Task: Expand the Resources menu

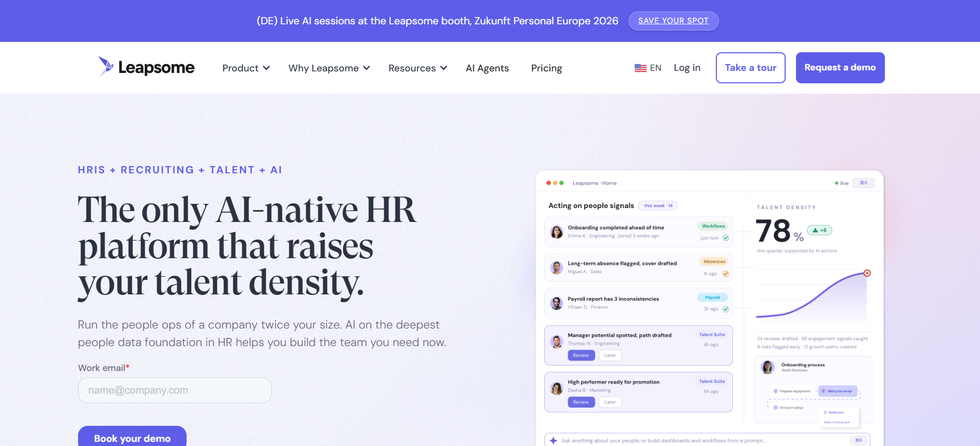Action: tap(418, 68)
